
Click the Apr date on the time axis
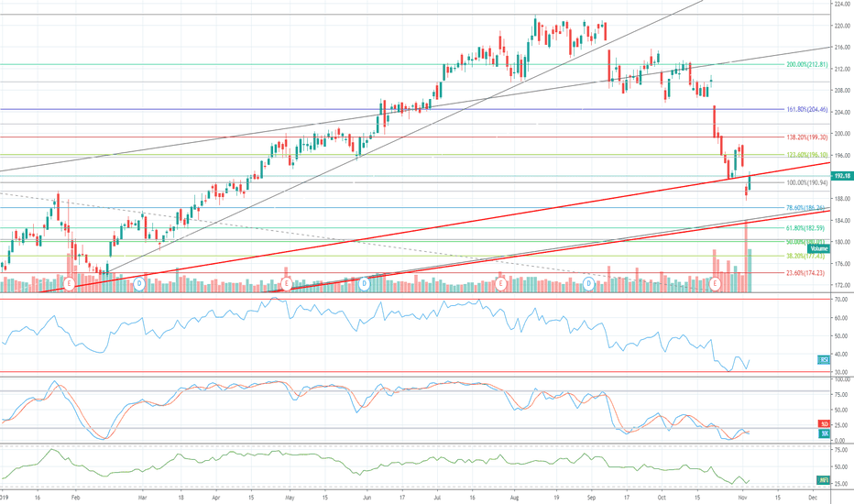[x=215, y=498]
